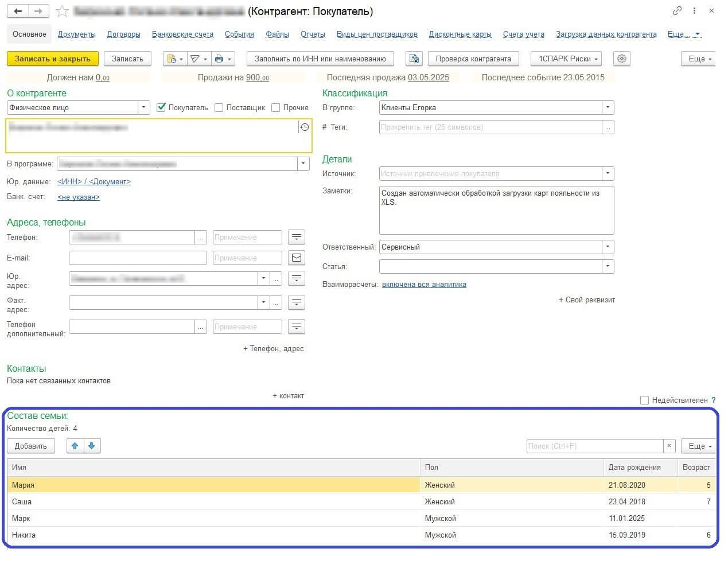The image size is (728, 564).
Task: Enable the Поставщик checkbox
Action: point(219,107)
